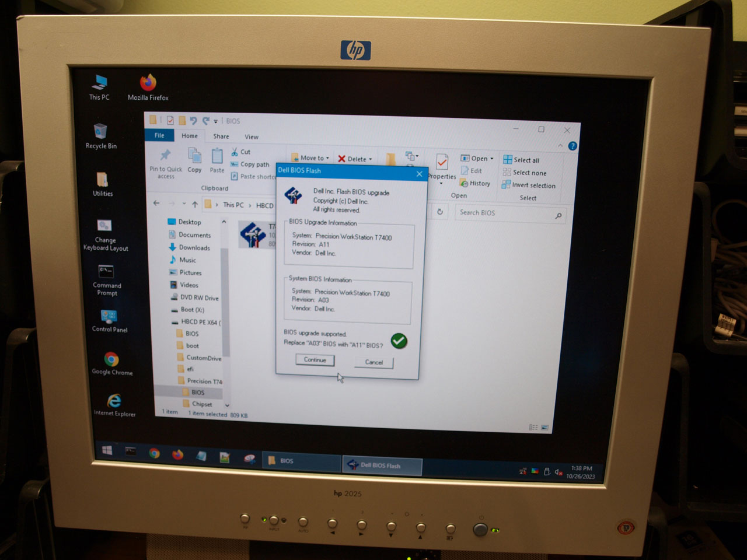This screenshot has width=747, height=560.
Task: Expand the Open dropdown in ribbon
Action: (492, 159)
